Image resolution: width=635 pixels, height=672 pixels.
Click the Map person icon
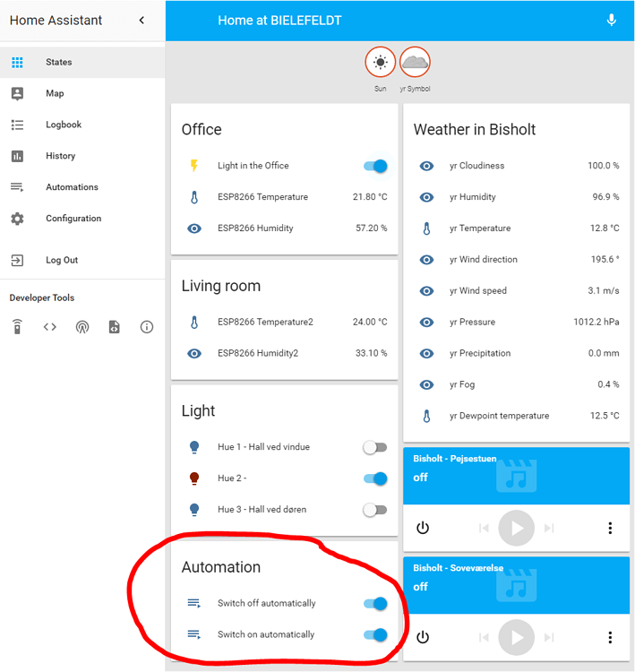click(x=17, y=93)
